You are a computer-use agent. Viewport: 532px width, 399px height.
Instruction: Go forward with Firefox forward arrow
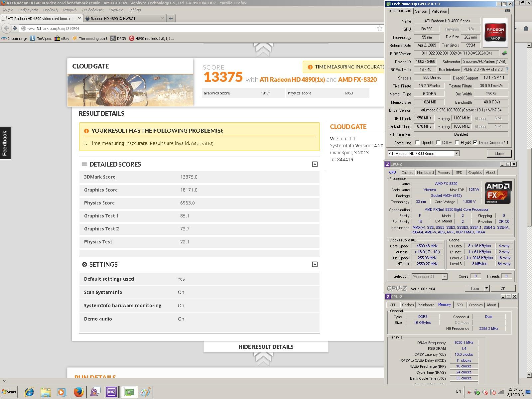[15, 28]
